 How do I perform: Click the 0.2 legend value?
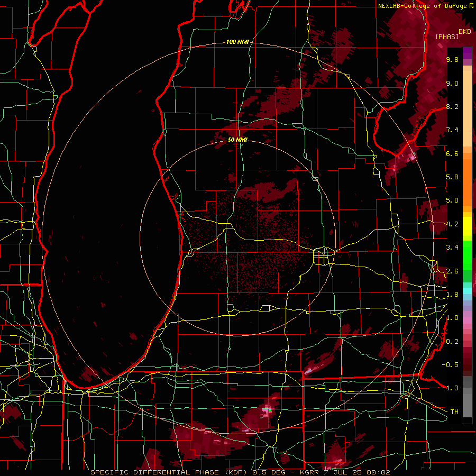coord(452,342)
